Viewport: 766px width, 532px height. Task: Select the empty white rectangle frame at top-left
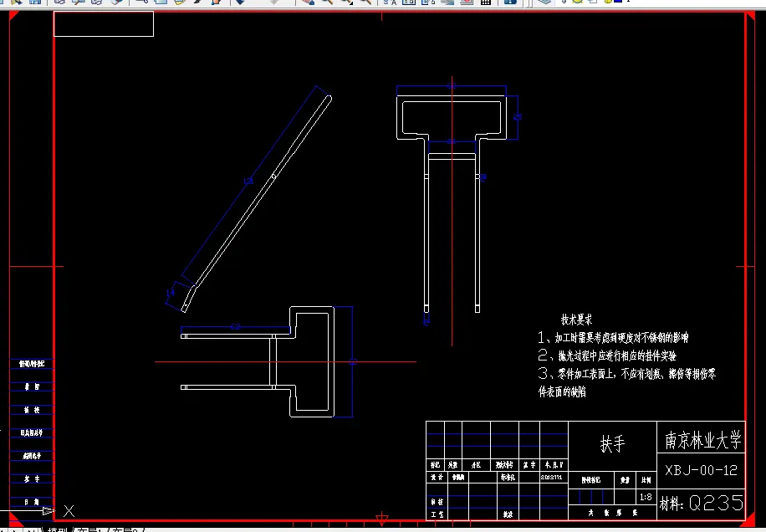pos(104,24)
